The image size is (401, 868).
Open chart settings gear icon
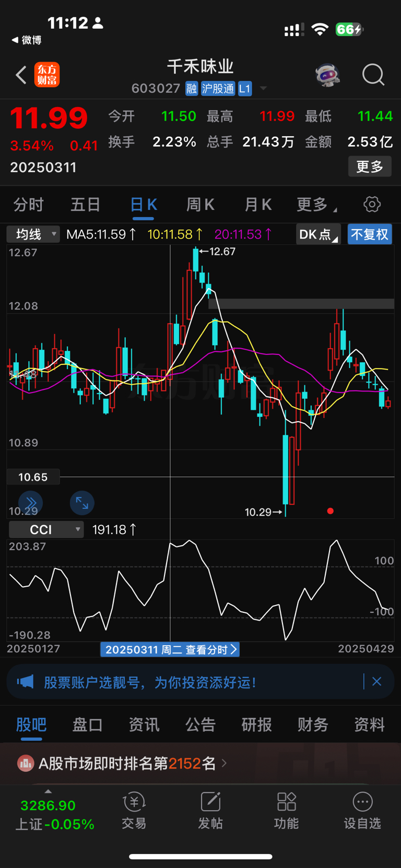(372, 204)
